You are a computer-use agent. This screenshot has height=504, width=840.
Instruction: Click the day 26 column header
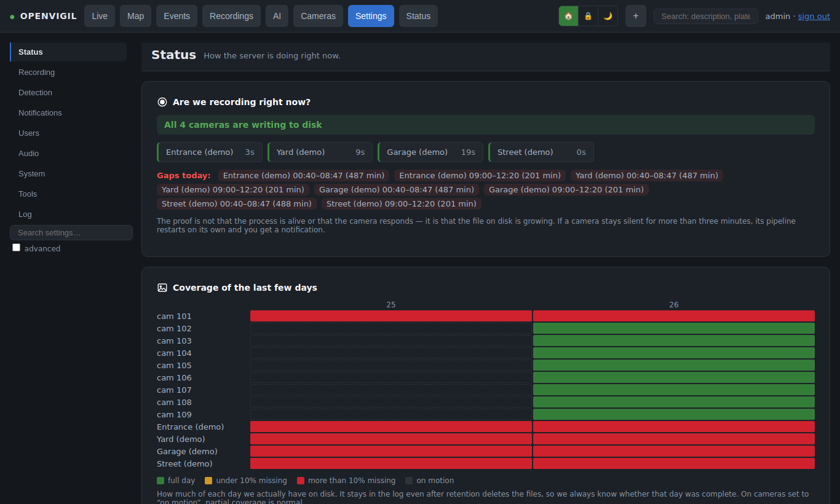coord(674,305)
